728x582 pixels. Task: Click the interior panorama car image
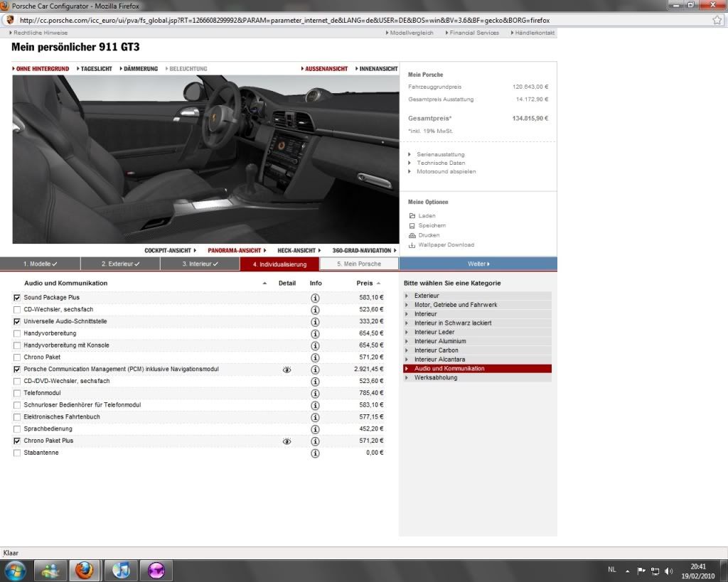[x=205, y=159]
